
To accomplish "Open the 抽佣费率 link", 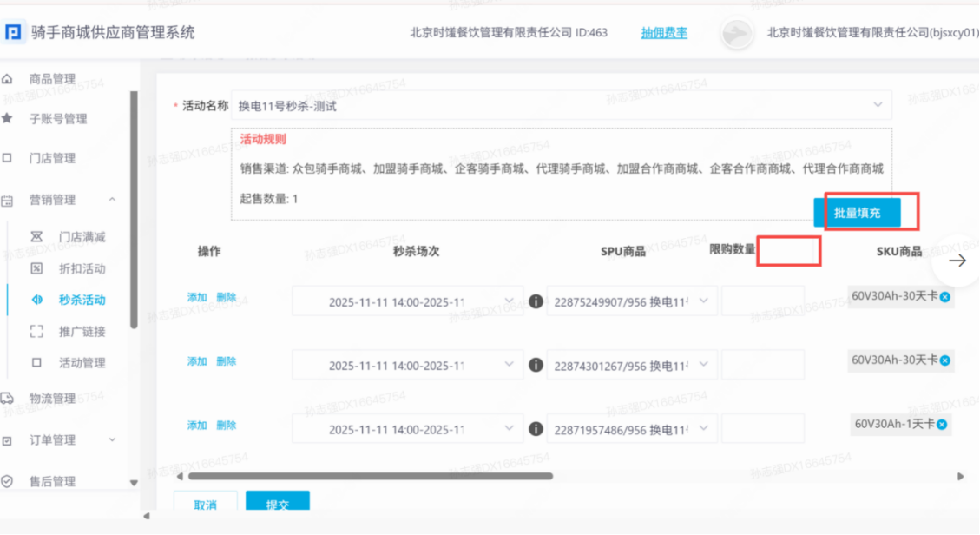I will tap(664, 33).
